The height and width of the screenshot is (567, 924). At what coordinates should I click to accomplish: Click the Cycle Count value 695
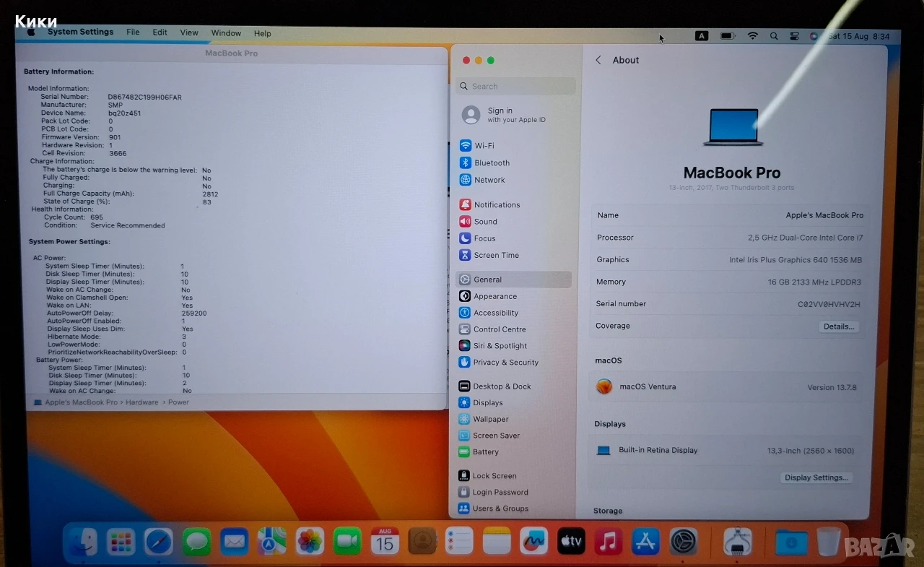point(97,217)
